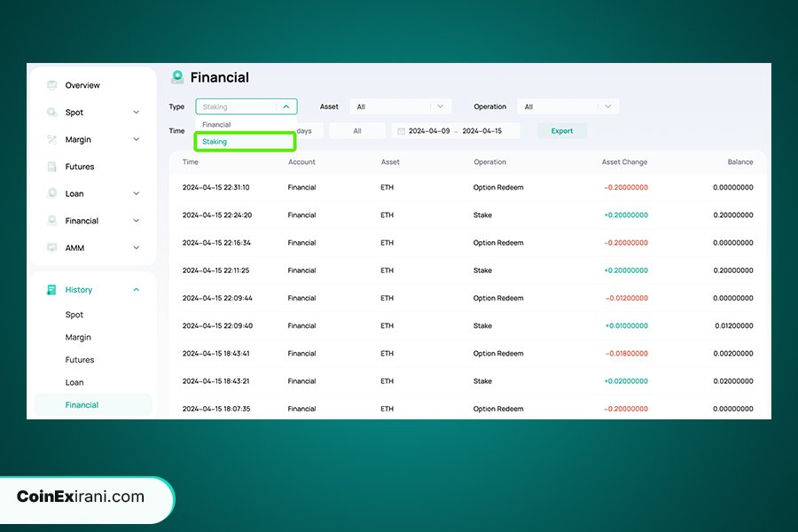The width and height of the screenshot is (798, 532).
Task: Open Overview in the sidebar
Action: (82, 85)
